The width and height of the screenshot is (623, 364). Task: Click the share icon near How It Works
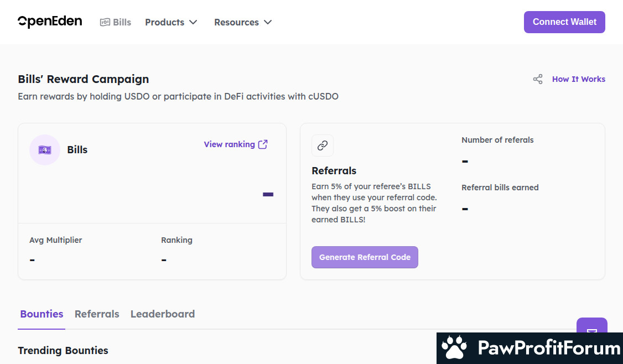538,79
